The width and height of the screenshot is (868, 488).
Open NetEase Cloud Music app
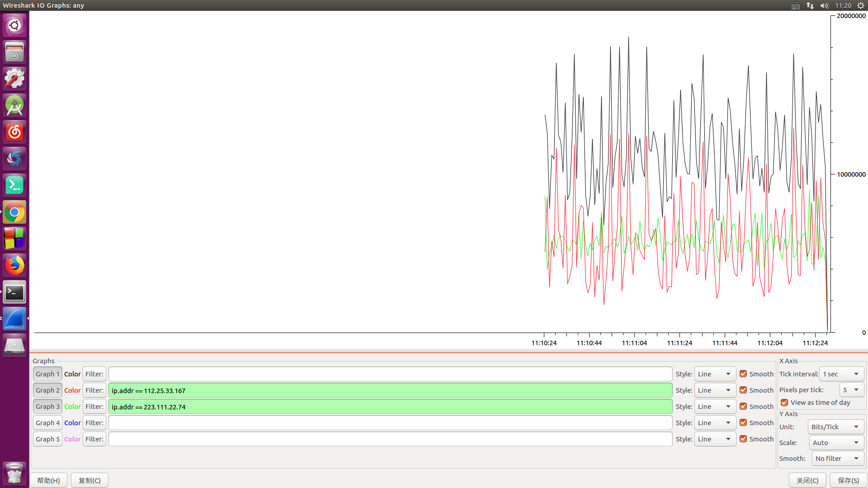coord(14,132)
